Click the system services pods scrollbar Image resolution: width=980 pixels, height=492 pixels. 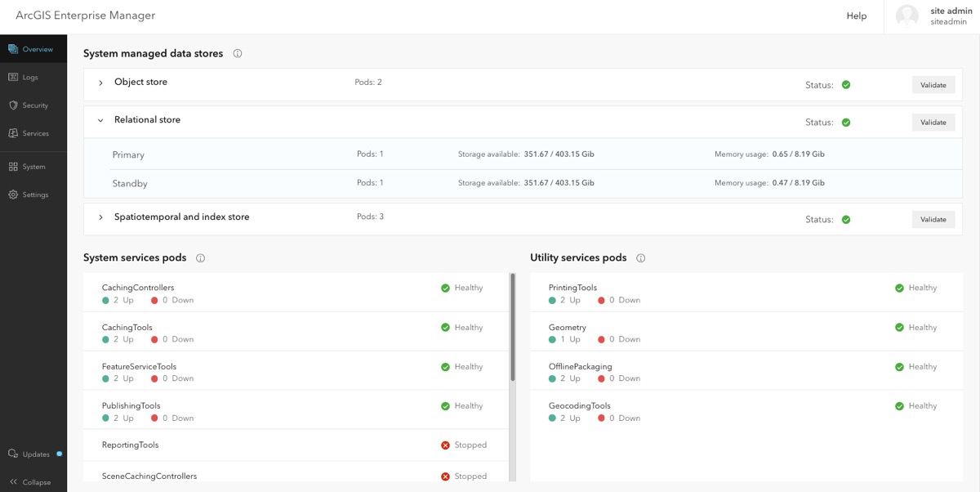click(x=513, y=327)
